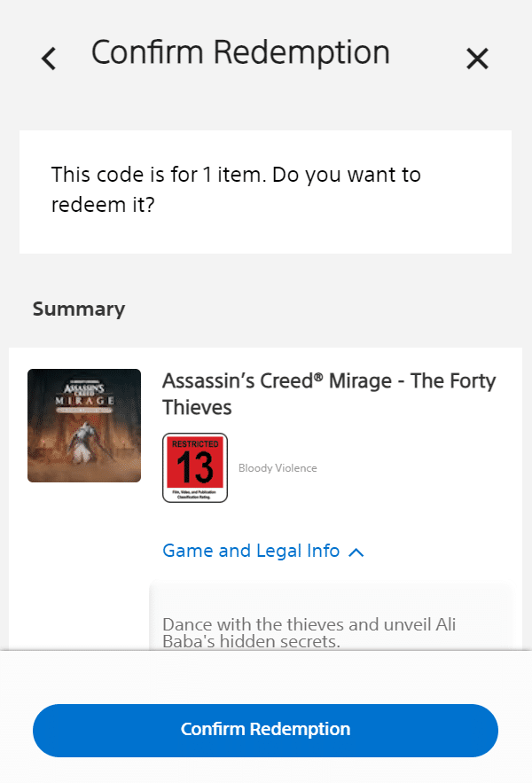Open the Game and Legal Info link
This screenshot has width=532, height=783.
point(251,551)
